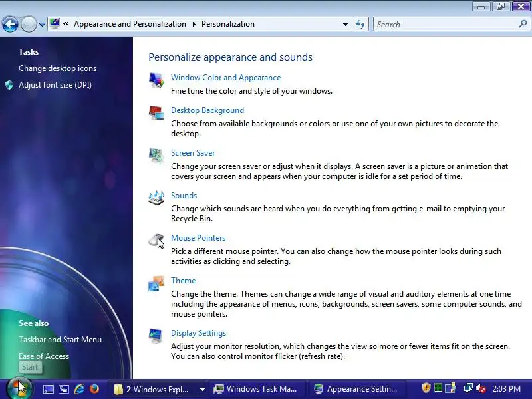
Task: Click the Desktop Background icon
Action: tap(156, 113)
